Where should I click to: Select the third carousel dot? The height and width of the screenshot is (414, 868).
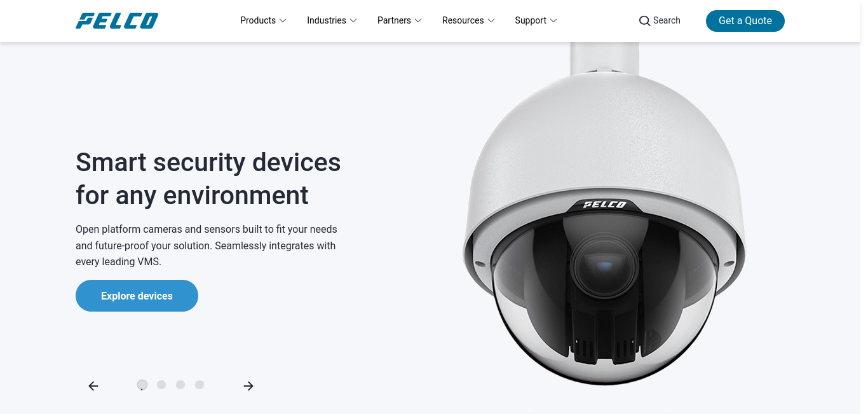click(180, 385)
